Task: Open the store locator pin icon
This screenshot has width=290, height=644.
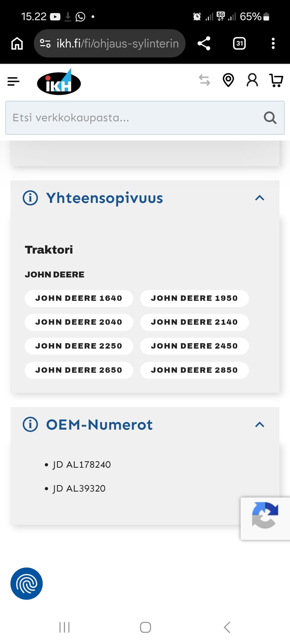Action: point(228,80)
